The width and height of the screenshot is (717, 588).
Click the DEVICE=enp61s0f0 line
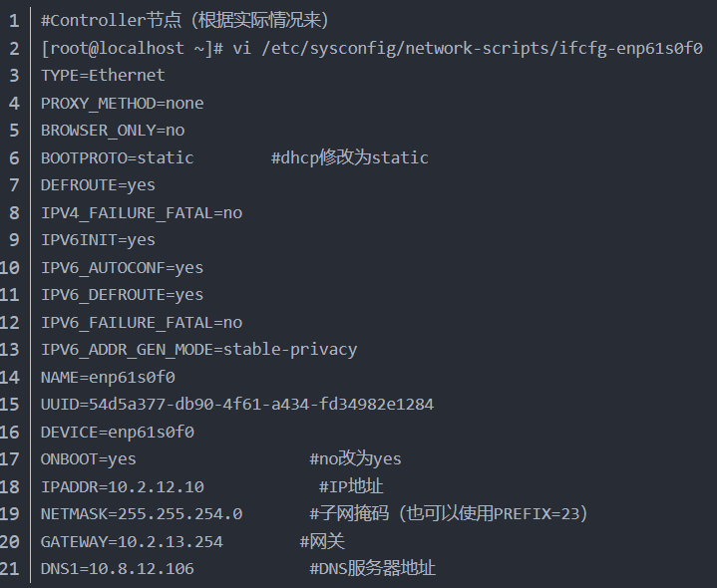[117, 432]
